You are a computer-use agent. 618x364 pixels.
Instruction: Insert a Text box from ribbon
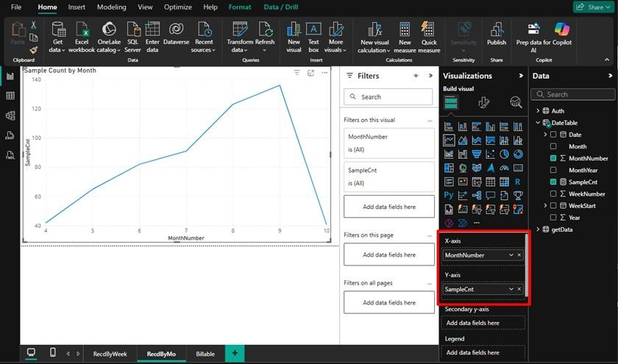tap(313, 29)
